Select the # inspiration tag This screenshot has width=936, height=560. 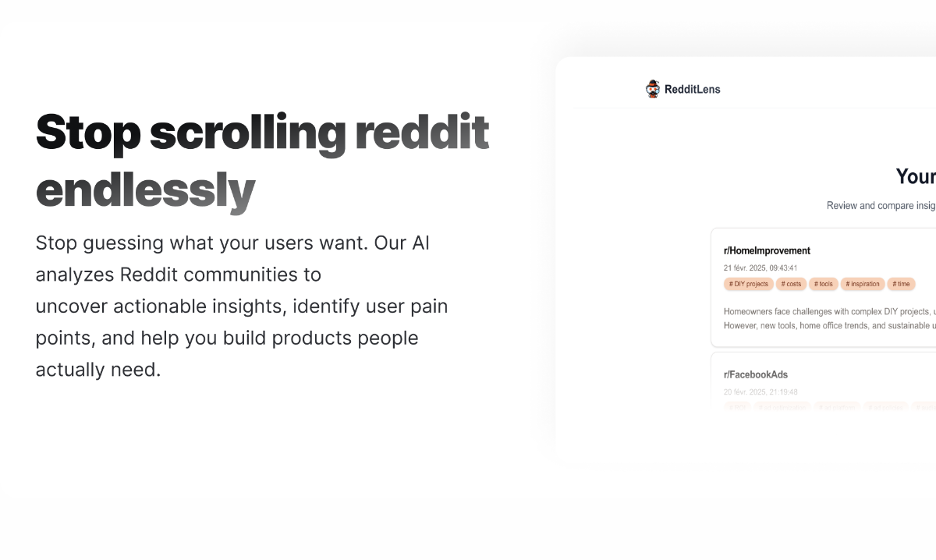[863, 284]
